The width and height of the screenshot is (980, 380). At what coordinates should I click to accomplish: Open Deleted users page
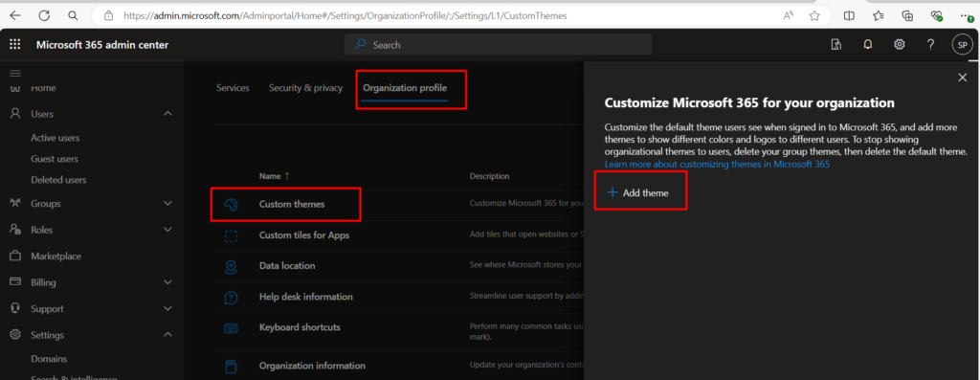[x=58, y=180]
